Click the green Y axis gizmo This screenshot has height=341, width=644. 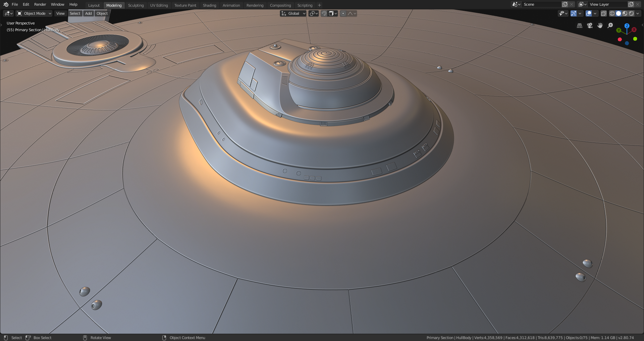[x=619, y=31]
